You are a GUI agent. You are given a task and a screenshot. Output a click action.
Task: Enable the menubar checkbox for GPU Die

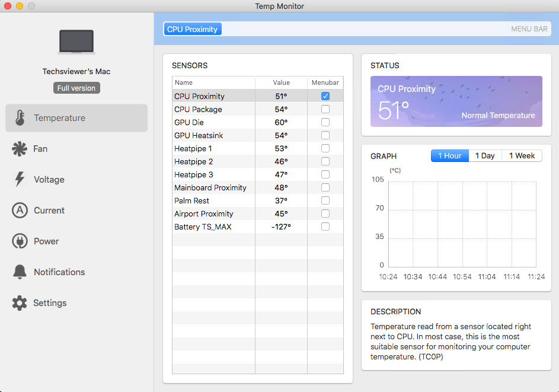click(325, 122)
